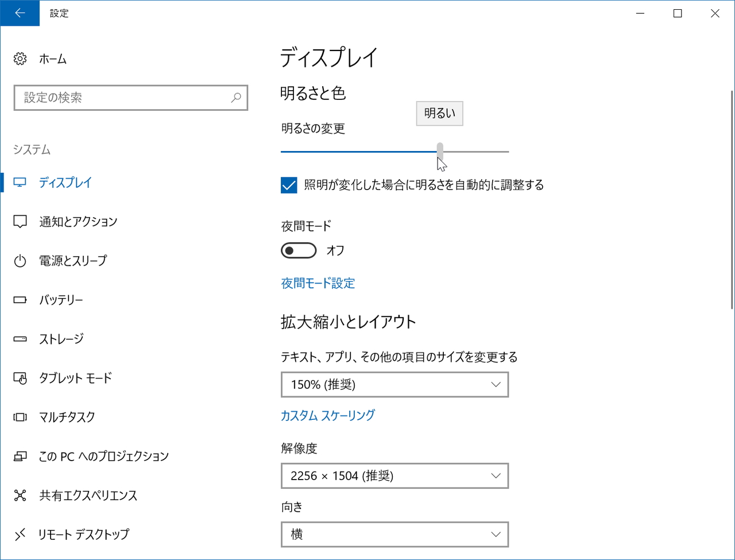Click the 共有エクスペリエンス sidebar icon
This screenshot has width=735, height=560.
pyautogui.click(x=20, y=495)
